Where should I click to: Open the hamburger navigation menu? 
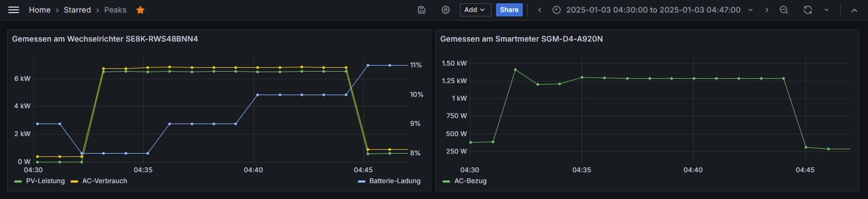coord(14,10)
